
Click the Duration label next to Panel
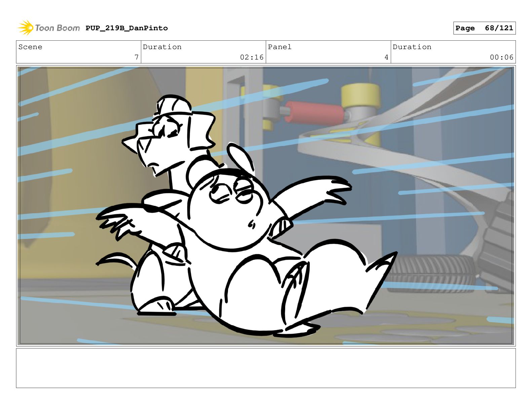[412, 47]
